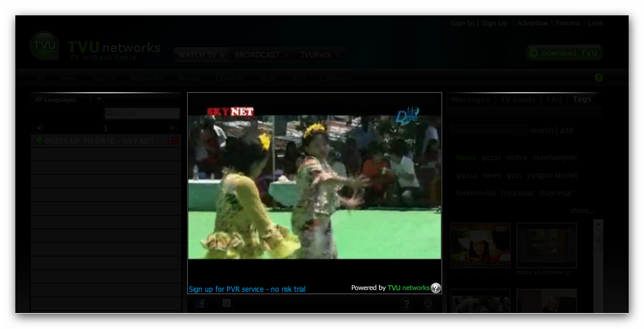This screenshot has width=644, height=329.
Task: Open the Labs link
Action: pos(595,23)
